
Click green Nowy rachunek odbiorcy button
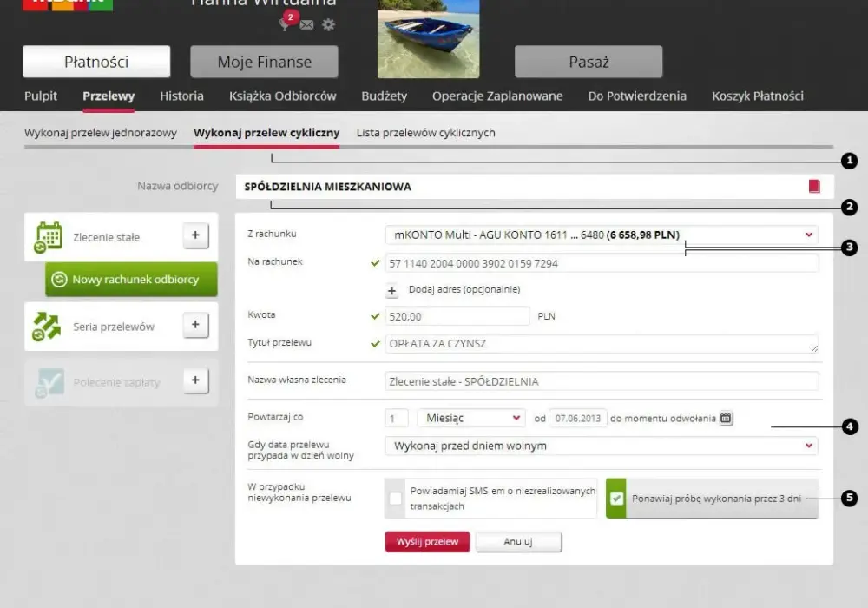point(131,280)
